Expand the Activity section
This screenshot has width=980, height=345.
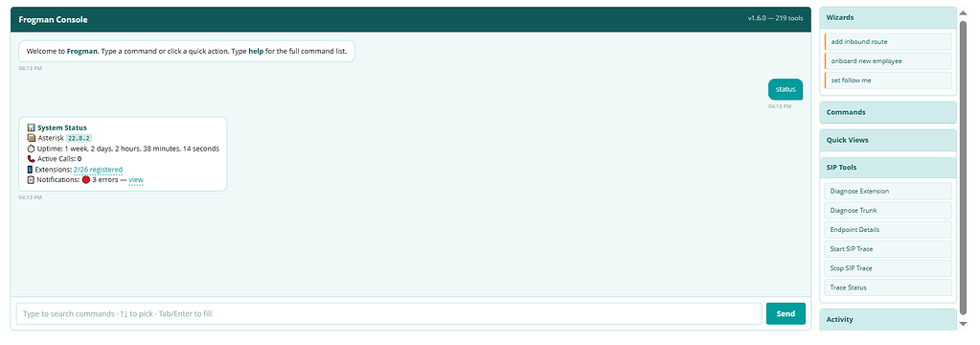(887, 319)
